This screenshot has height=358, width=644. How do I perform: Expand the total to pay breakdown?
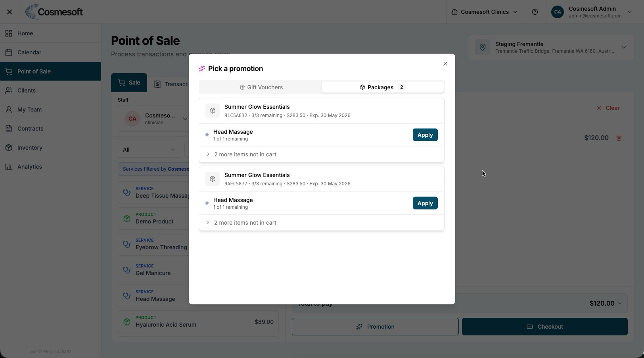point(619,303)
